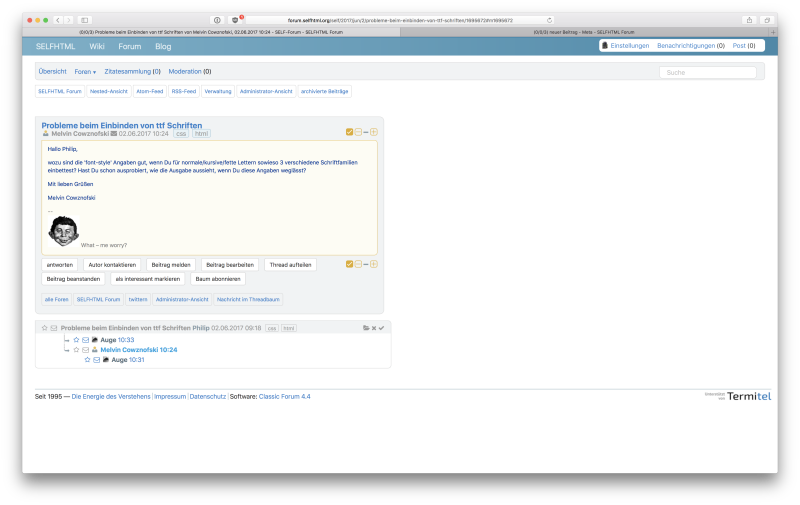Click the upvote plus icon above the post body
The width and height of the screenshot is (800, 505).
click(x=374, y=132)
